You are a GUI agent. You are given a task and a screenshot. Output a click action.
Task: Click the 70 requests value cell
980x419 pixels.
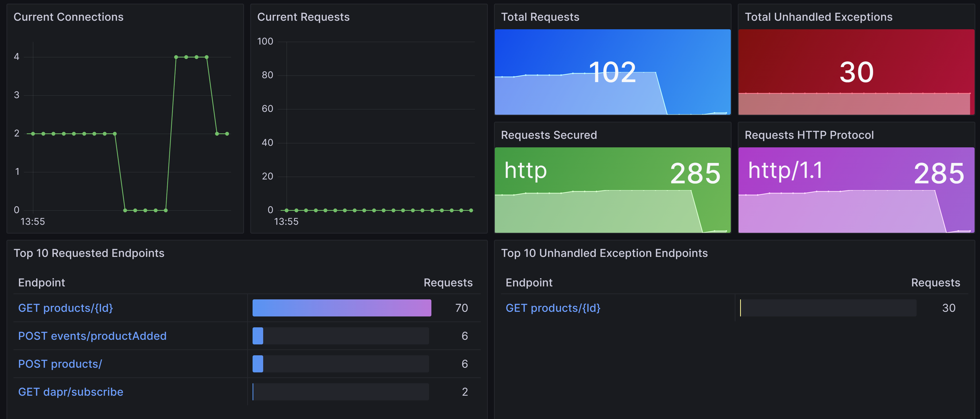pos(461,308)
